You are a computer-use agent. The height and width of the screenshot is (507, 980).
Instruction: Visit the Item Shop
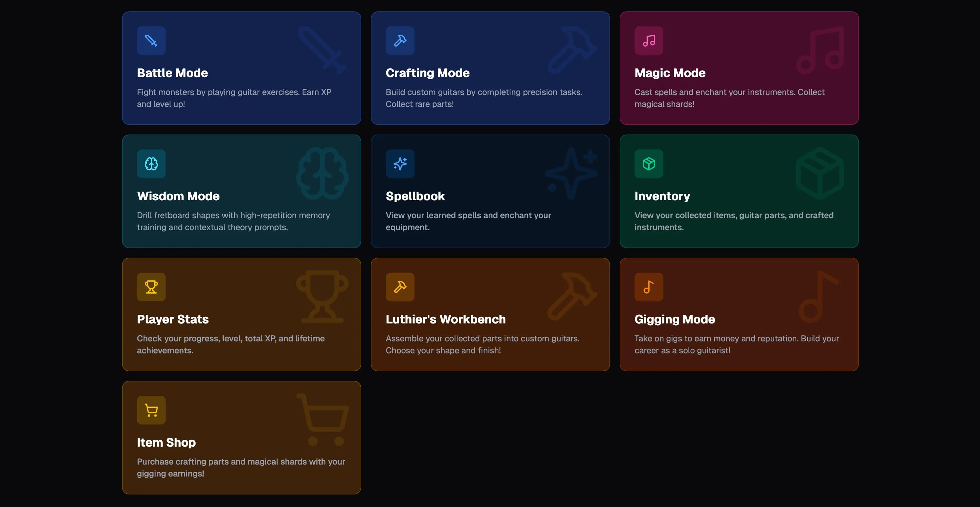click(242, 438)
